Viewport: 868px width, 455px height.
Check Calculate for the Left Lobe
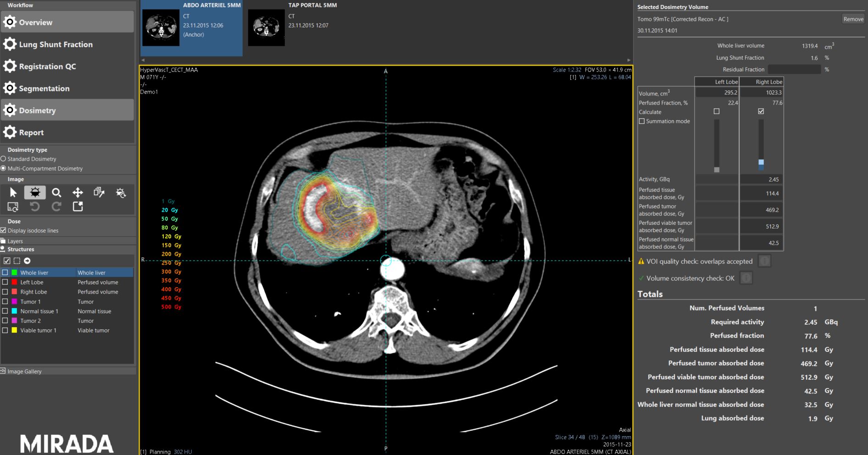[717, 111]
